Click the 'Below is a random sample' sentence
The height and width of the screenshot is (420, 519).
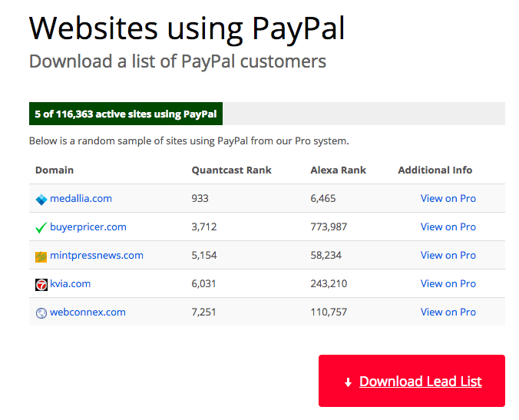189,141
